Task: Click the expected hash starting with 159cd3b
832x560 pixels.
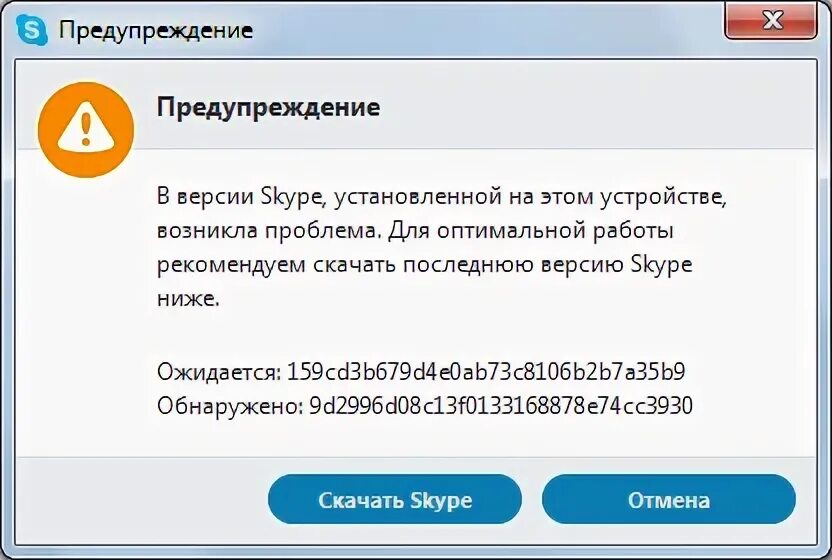Action: coord(485,372)
